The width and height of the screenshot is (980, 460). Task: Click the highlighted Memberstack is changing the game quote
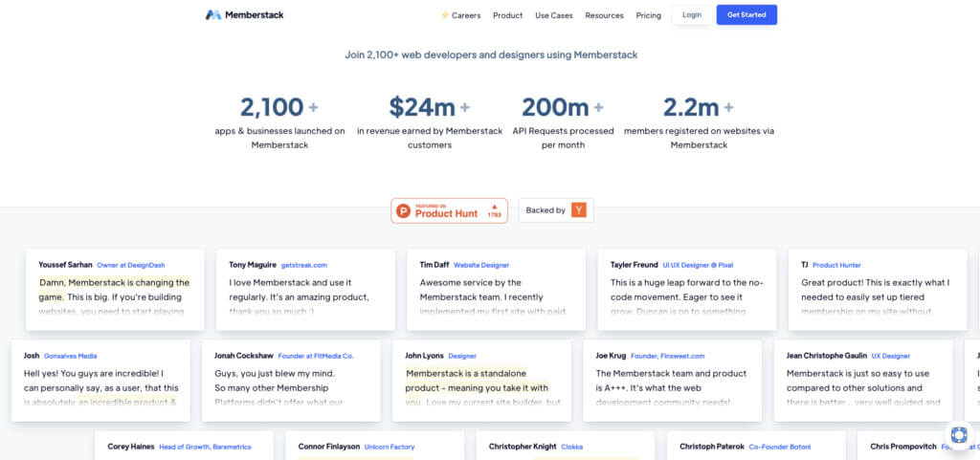coord(114,290)
